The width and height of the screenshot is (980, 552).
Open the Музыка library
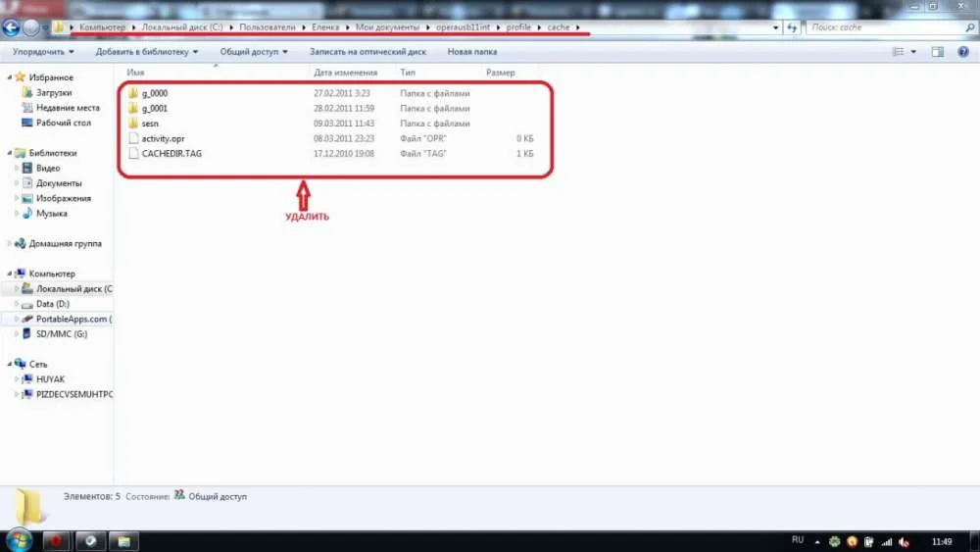click(x=51, y=213)
